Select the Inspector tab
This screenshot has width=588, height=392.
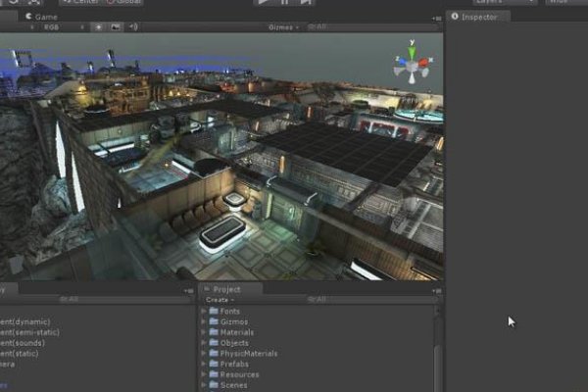click(479, 17)
